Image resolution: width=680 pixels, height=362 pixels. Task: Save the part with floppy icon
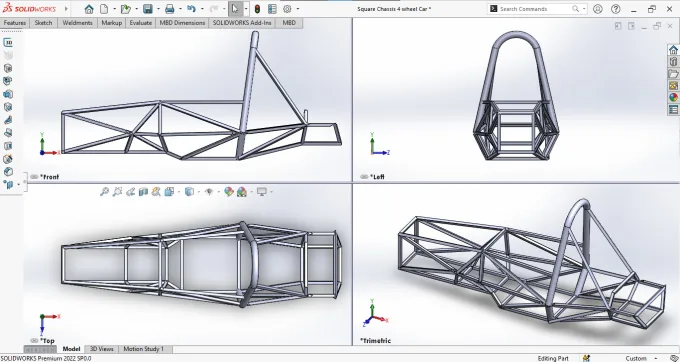click(x=148, y=9)
